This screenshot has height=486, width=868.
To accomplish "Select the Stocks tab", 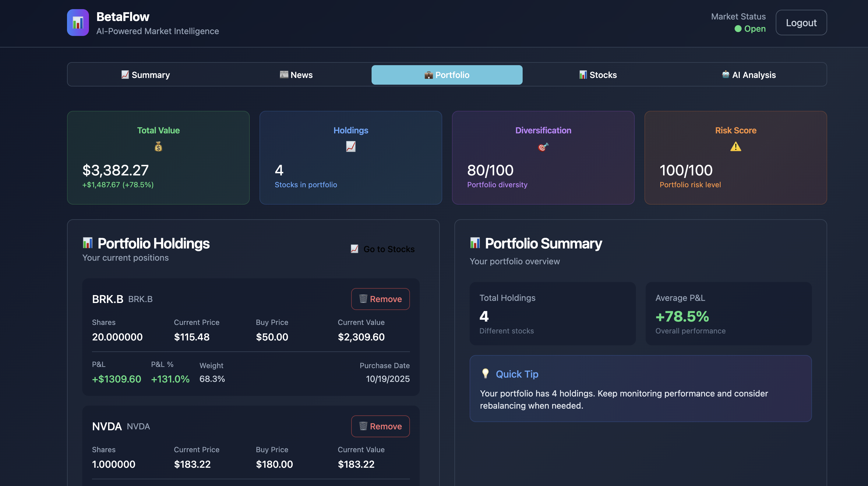I will [x=598, y=75].
